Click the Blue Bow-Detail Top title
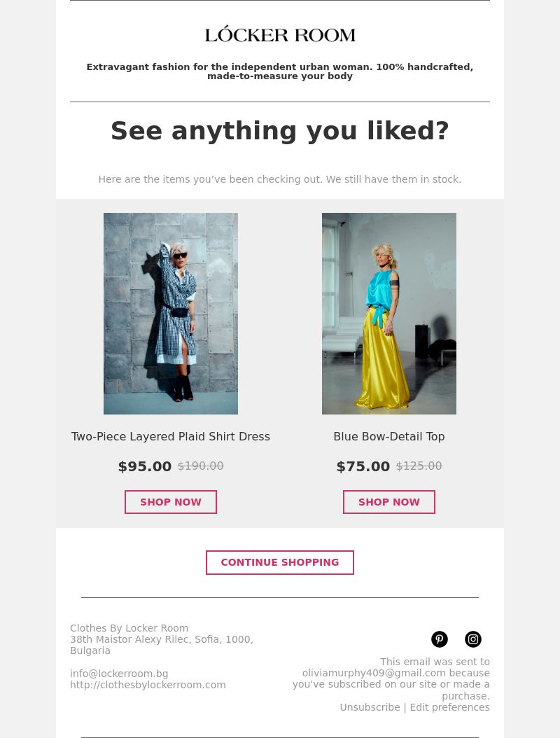Image resolution: width=560 pixels, height=738 pixels. tap(389, 436)
